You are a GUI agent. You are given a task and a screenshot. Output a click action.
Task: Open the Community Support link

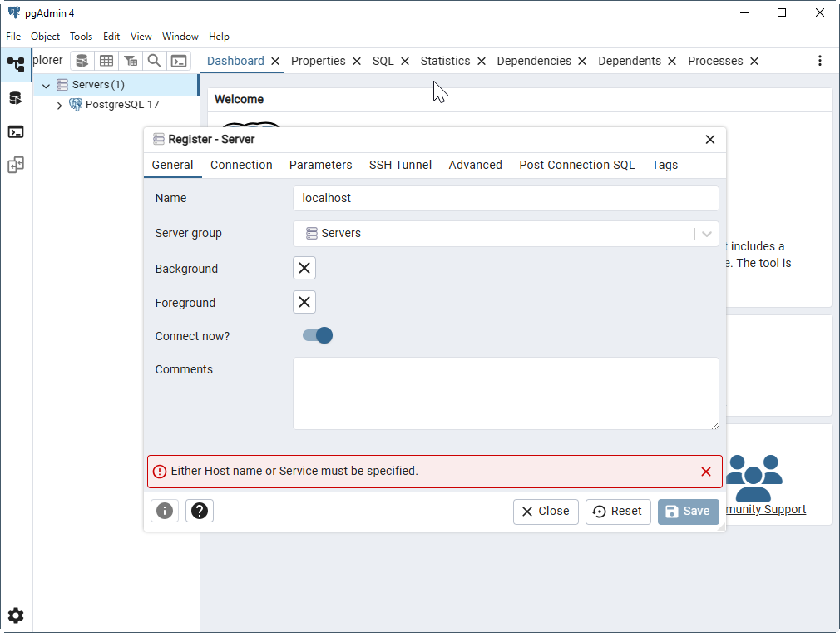point(766,509)
